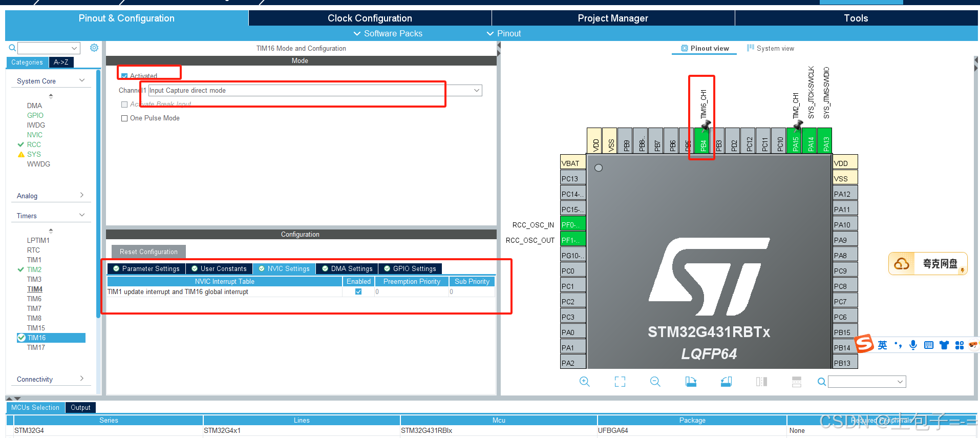Click the Reset Configuration button
Image resolution: width=980 pixels, height=438 pixels.
pyautogui.click(x=148, y=252)
